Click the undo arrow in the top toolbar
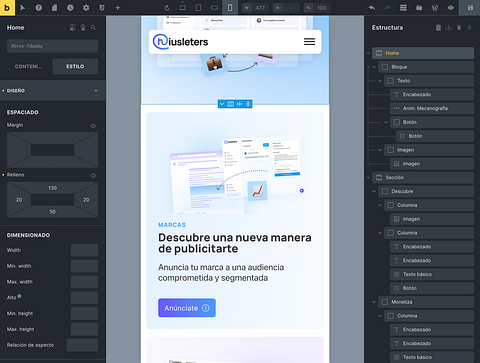Image resolution: width=480 pixels, height=363 pixels. coord(372,7)
